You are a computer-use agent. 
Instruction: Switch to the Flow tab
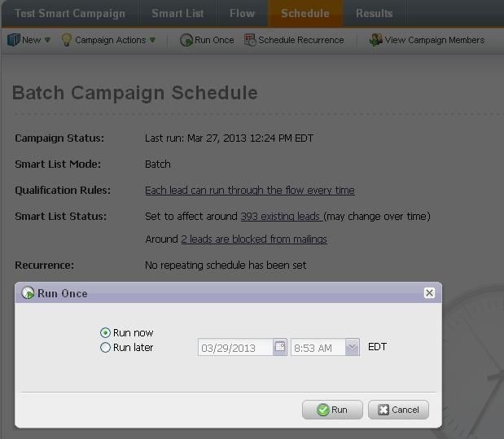click(242, 13)
